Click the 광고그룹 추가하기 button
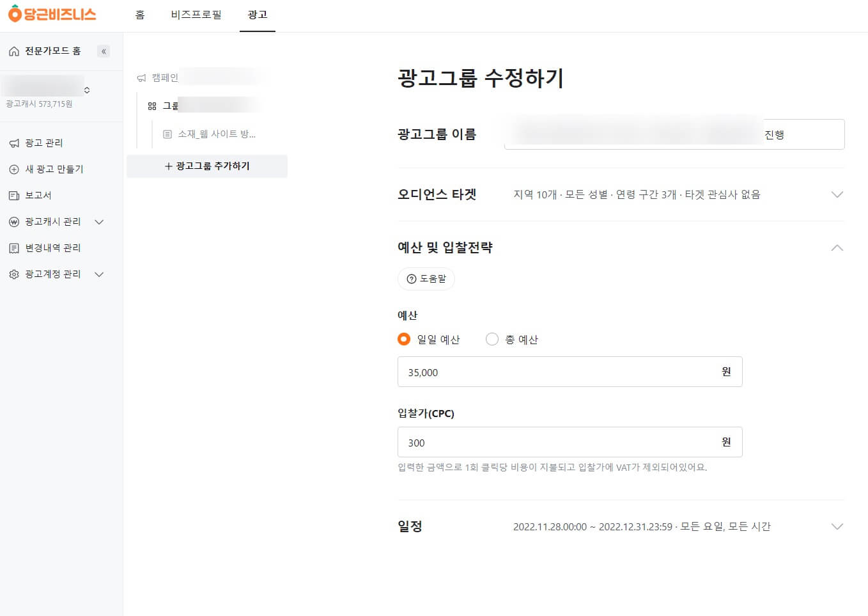Image resolution: width=868 pixels, height=616 pixels. (207, 166)
